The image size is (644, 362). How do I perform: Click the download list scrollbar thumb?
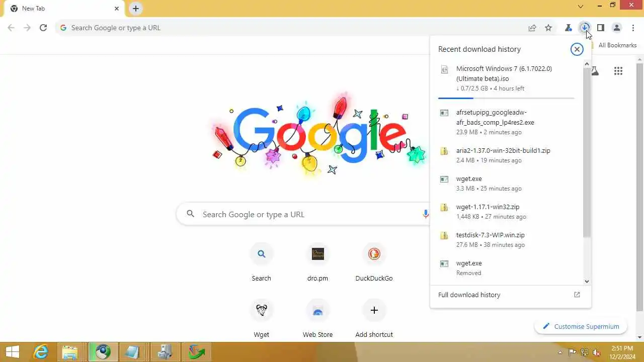[x=587, y=152]
